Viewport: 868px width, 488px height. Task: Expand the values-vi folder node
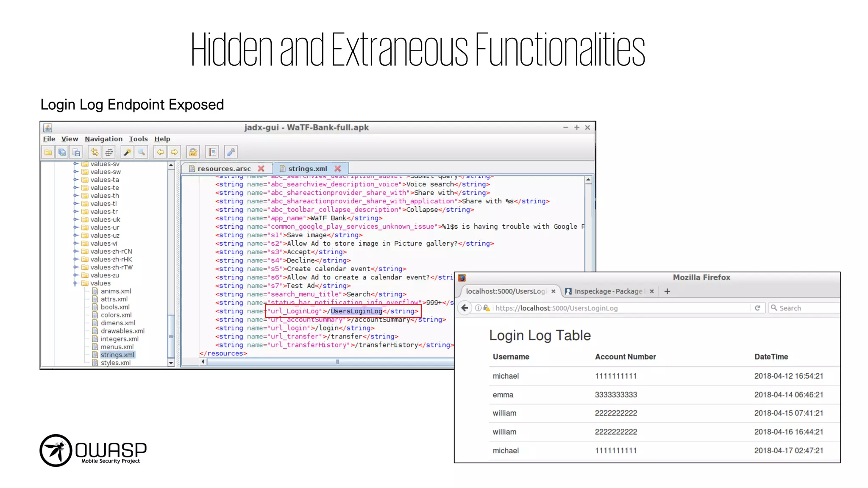[x=75, y=243]
